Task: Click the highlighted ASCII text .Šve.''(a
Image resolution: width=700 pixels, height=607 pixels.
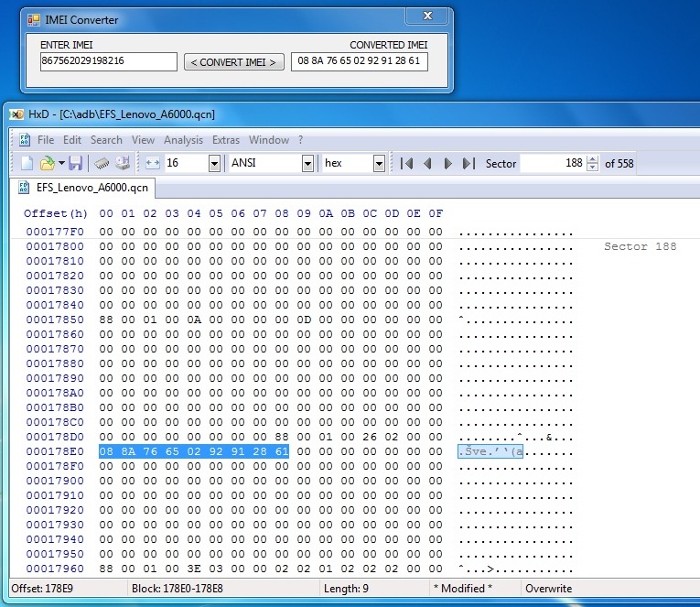Action: (x=490, y=451)
